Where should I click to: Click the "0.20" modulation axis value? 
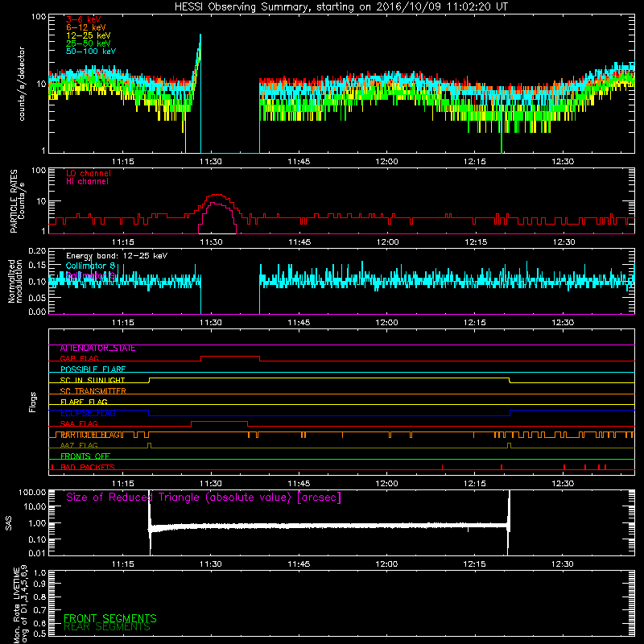(37, 250)
